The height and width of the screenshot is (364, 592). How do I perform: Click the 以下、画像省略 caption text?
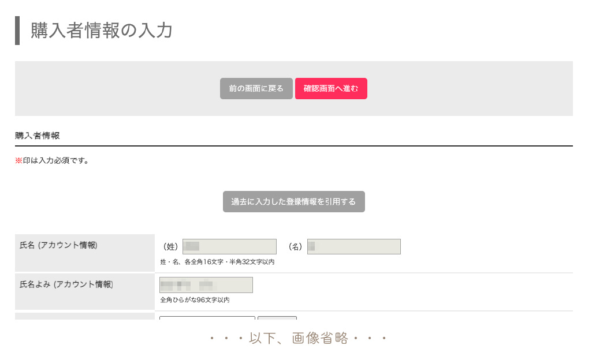(297, 338)
